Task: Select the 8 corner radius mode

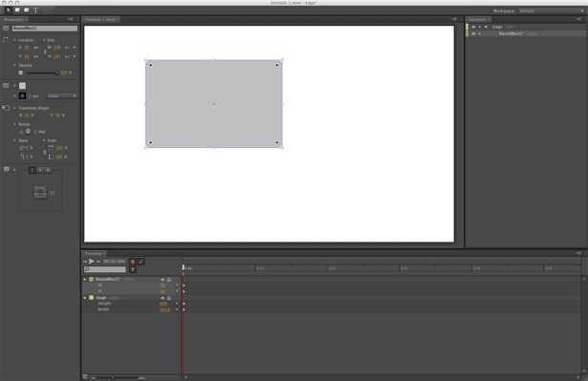Action: click(x=48, y=170)
